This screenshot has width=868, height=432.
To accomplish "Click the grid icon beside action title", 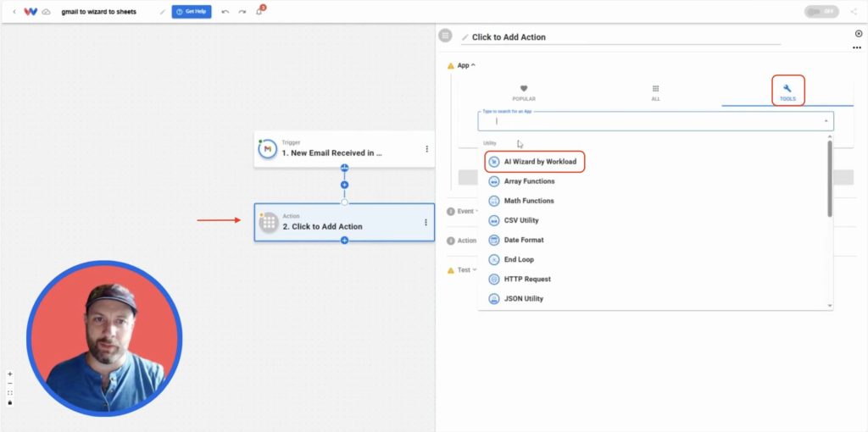I will pyautogui.click(x=445, y=36).
